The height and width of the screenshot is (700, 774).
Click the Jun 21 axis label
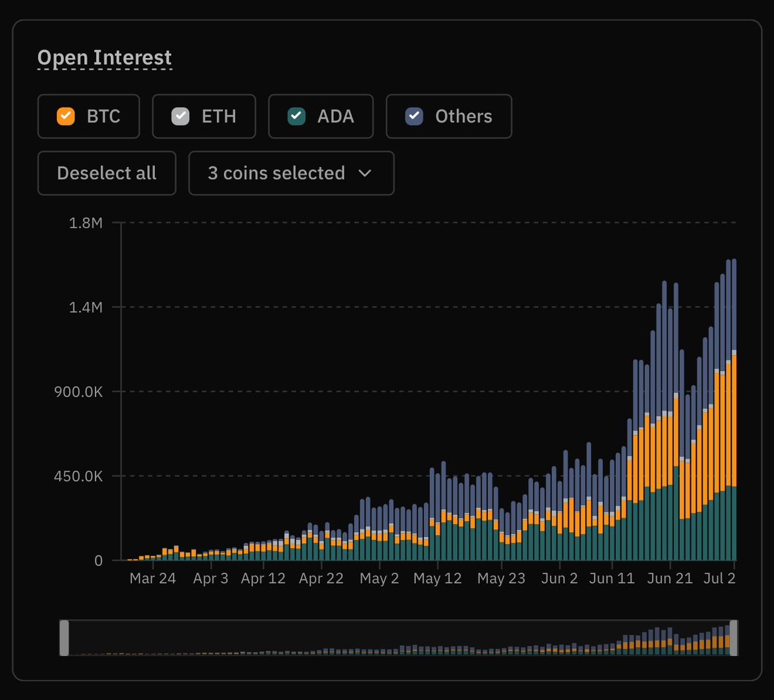[x=670, y=578]
